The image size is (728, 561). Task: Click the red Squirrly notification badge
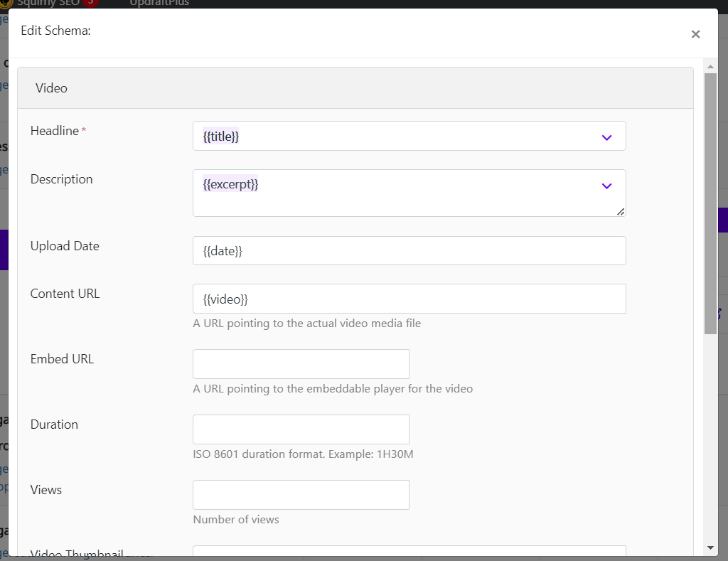coord(90,3)
